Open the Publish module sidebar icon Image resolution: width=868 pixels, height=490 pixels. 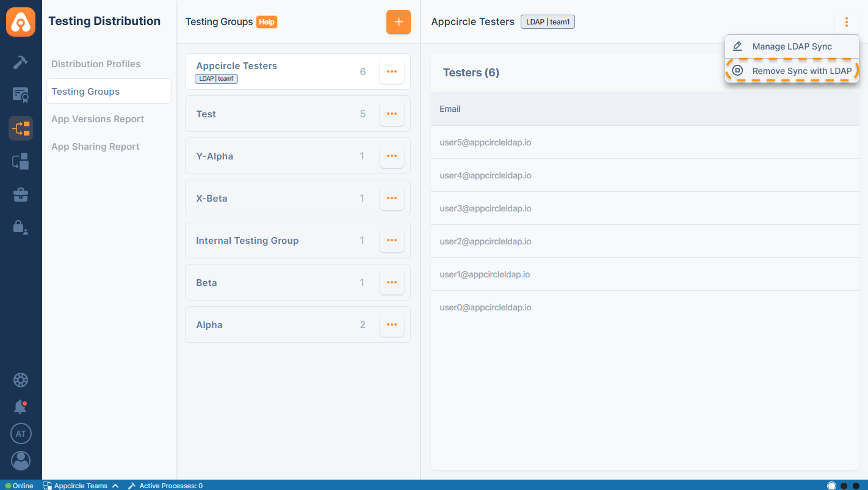21,162
